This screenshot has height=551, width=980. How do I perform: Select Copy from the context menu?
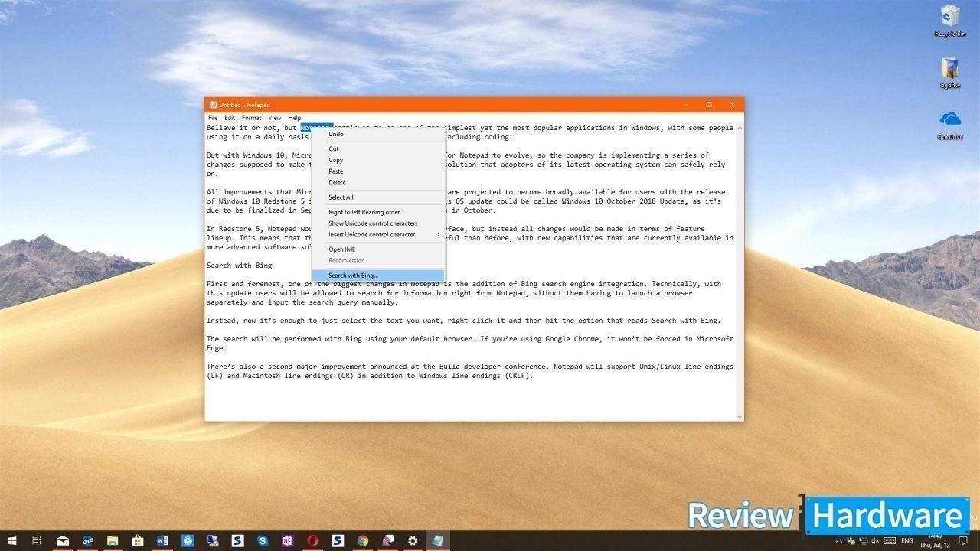(x=378, y=160)
